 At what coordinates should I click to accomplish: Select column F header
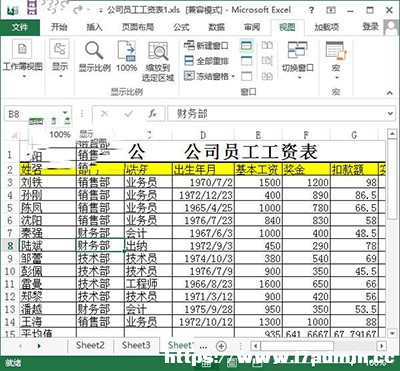tap(306, 135)
